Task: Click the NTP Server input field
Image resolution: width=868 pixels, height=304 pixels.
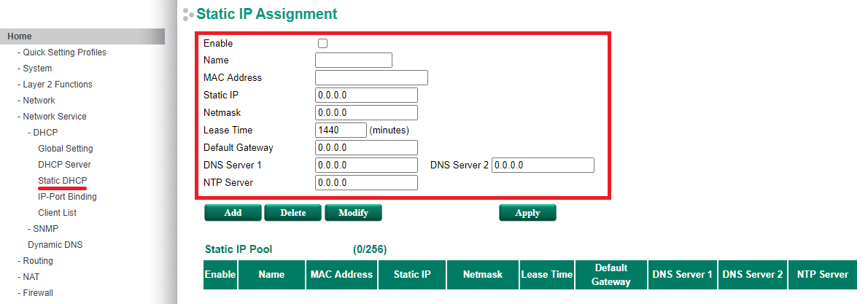Action: (x=366, y=183)
